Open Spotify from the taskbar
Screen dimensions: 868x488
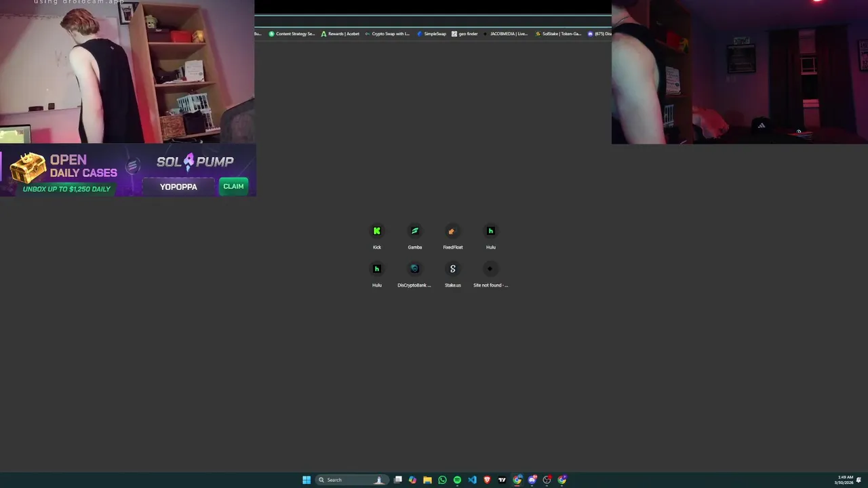(457, 480)
